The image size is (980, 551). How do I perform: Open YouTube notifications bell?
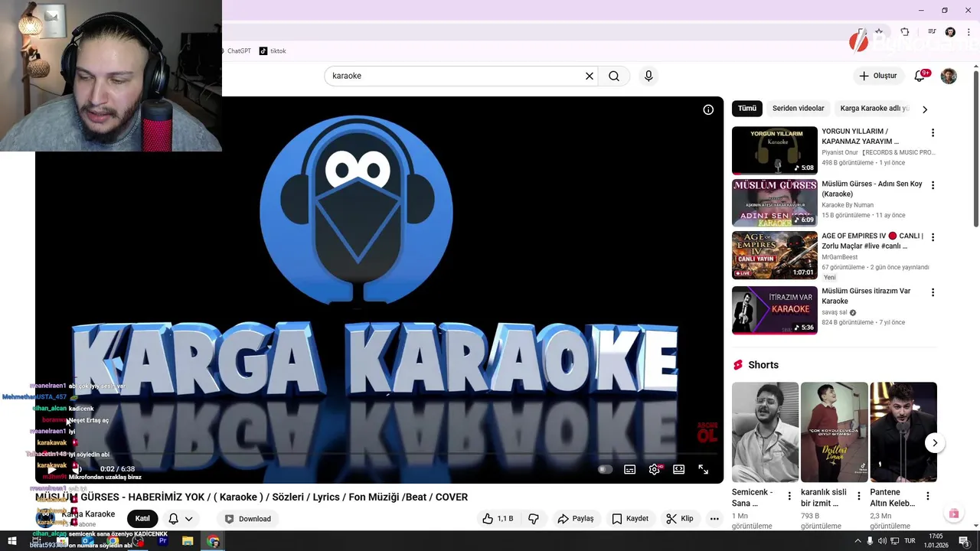pos(920,76)
